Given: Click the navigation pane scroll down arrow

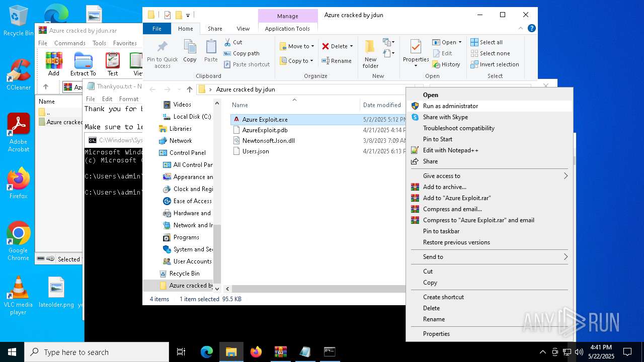Looking at the screenshot, I should tap(217, 289).
